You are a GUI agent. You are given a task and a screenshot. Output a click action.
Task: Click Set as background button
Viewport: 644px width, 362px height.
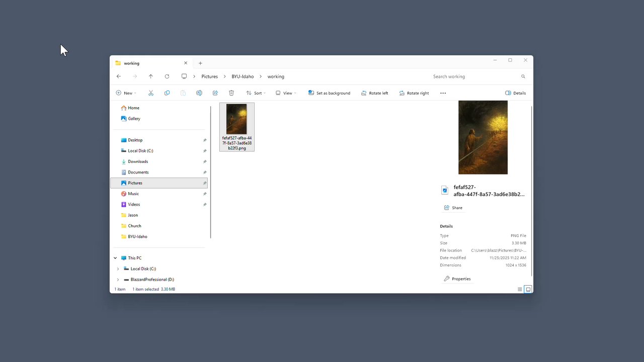330,93
